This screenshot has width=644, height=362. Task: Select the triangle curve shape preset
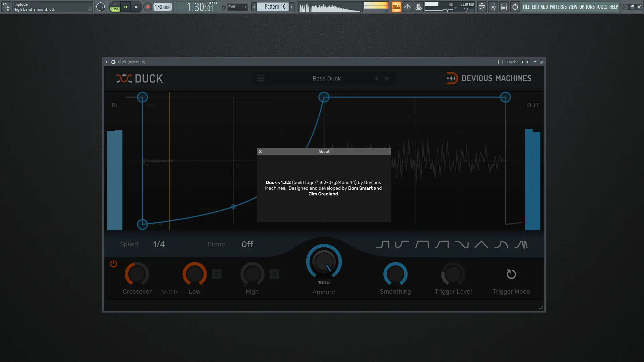click(x=481, y=244)
